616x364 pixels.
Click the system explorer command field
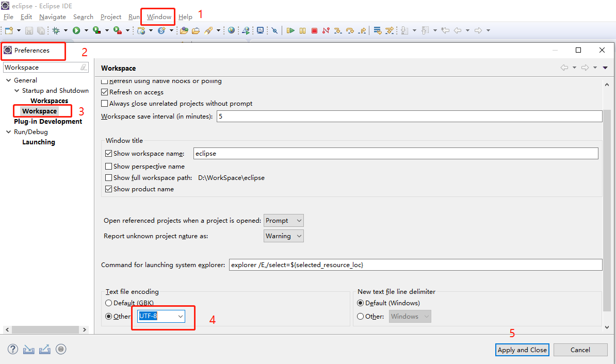[x=415, y=264]
